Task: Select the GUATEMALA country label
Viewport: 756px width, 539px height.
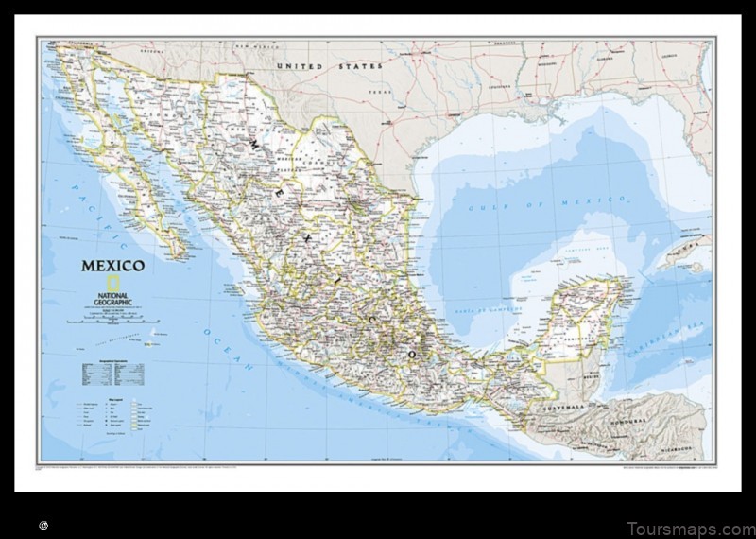Action: click(563, 408)
